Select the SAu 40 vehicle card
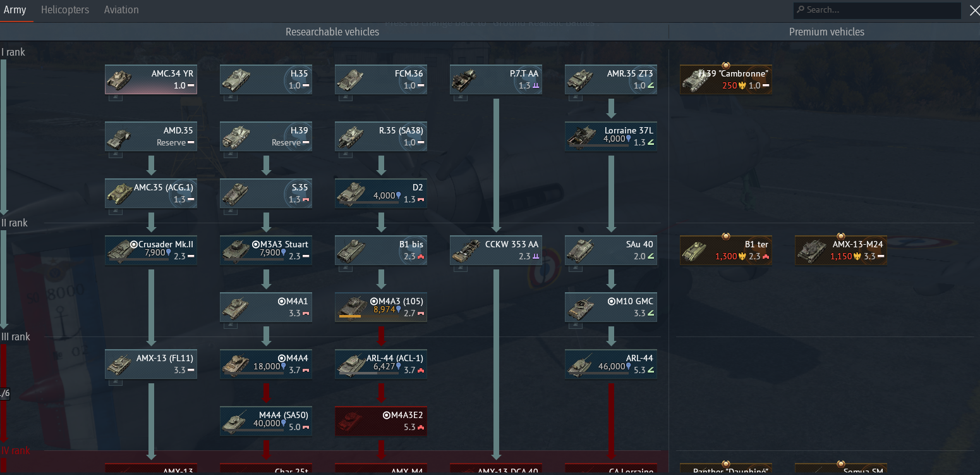The width and height of the screenshot is (980, 475). (611, 250)
